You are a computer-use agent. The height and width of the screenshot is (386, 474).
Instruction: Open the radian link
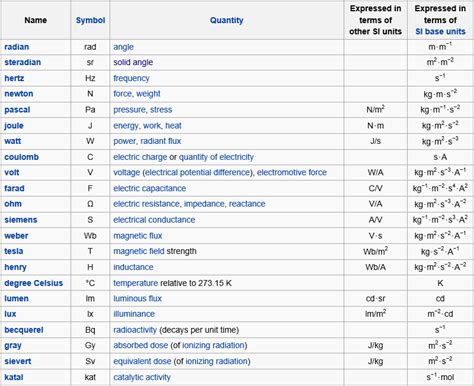[x=17, y=47]
